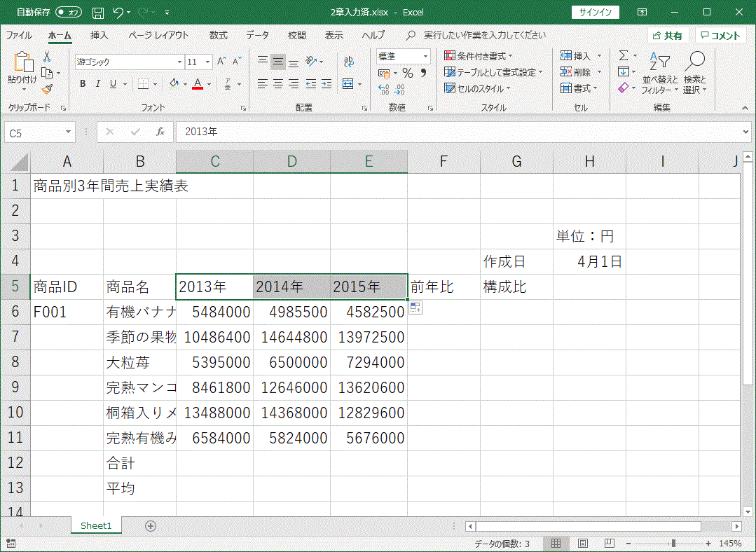
Task: Click the decrease decimal icon
Action: click(x=399, y=89)
